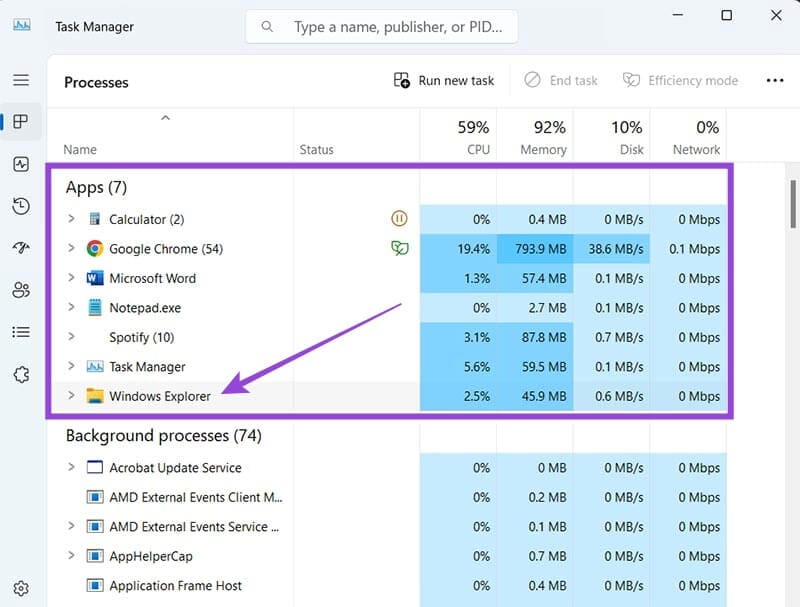Viewport: 800px width, 607px height.
Task: Click the vertical scrollbar thumb
Action: 793,204
